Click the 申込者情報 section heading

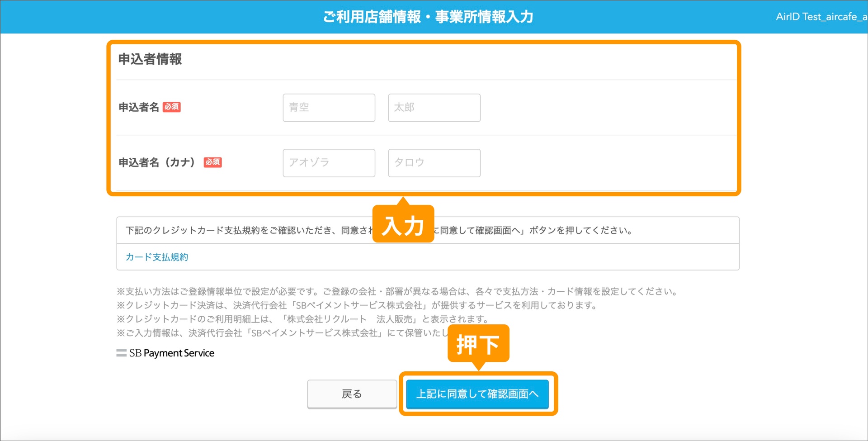click(x=150, y=59)
